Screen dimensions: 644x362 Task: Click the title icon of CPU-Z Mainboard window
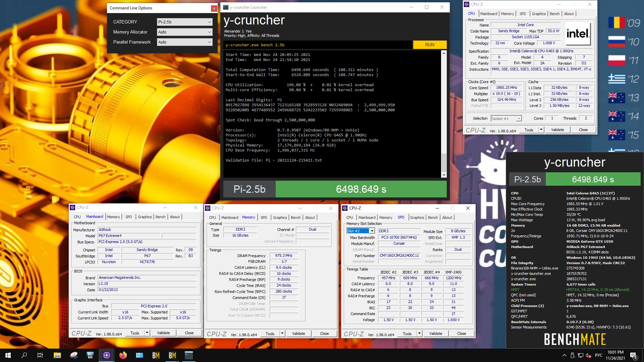(72, 207)
